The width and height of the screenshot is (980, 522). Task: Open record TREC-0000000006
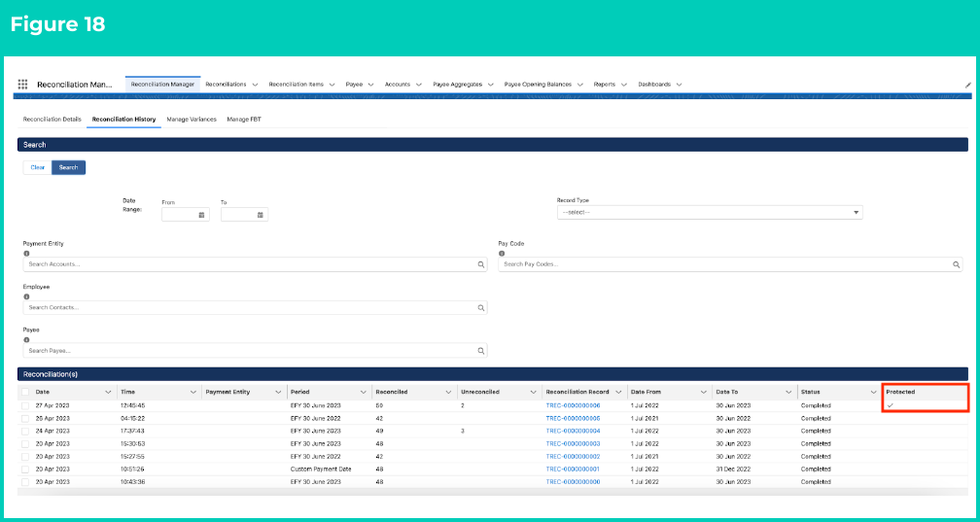click(574, 405)
